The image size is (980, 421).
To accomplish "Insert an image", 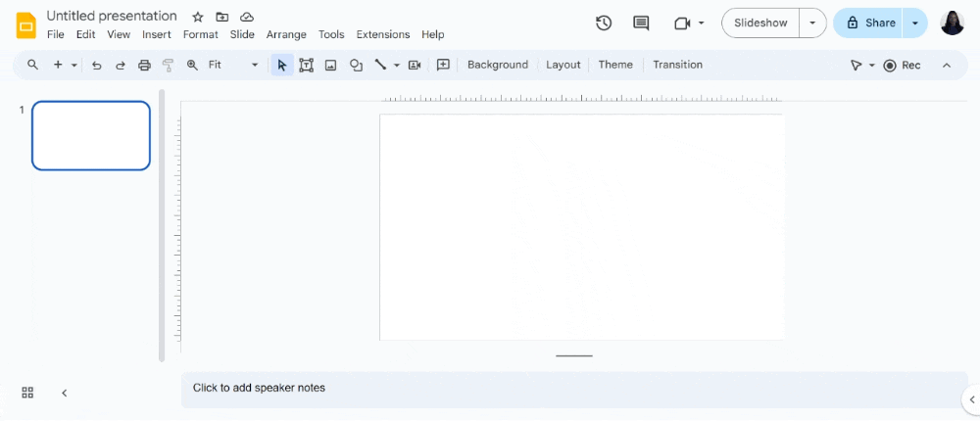I will [x=330, y=65].
